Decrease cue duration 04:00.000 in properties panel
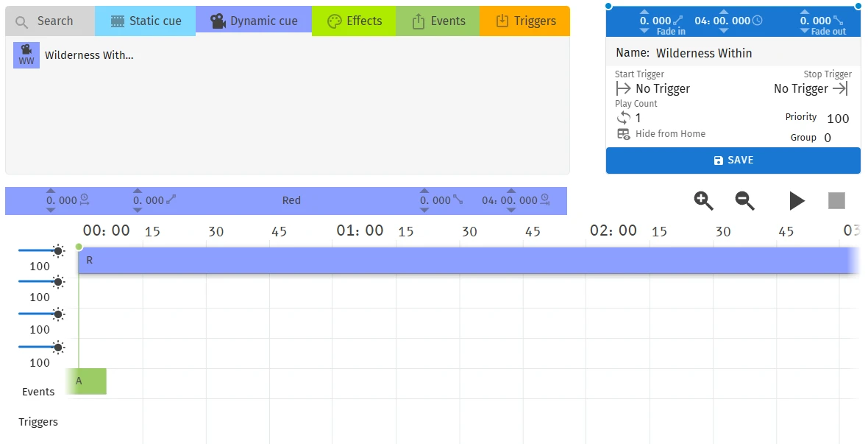868x444 pixels. [724, 31]
